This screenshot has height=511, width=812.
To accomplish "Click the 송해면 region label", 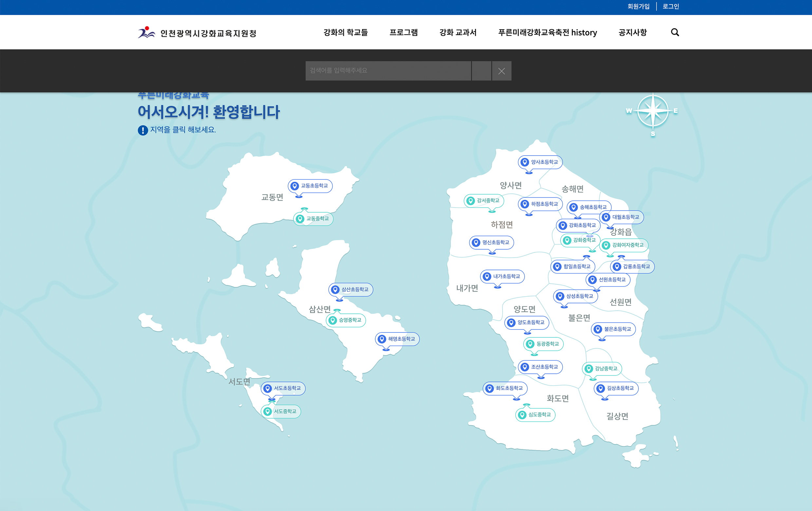I will (572, 189).
